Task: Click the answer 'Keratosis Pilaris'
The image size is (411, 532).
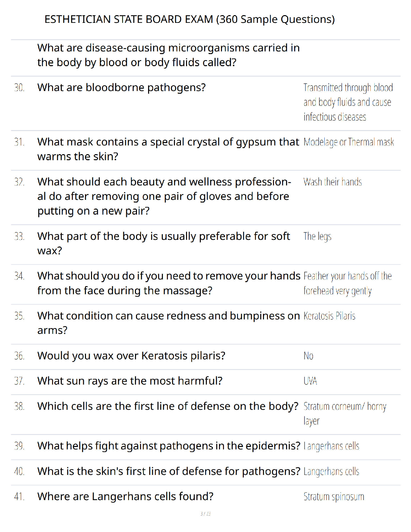Action: (x=329, y=316)
